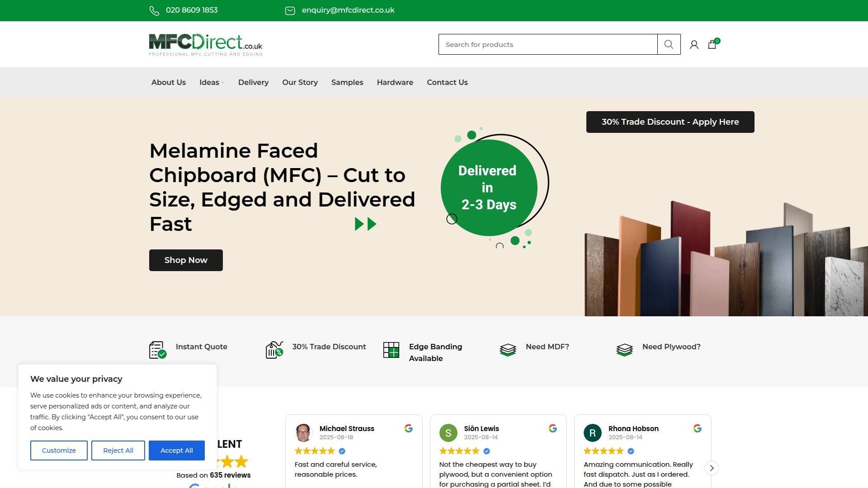Click Customize cookie preferences
This screenshot has height=488, width=868.
click(59, 450)
